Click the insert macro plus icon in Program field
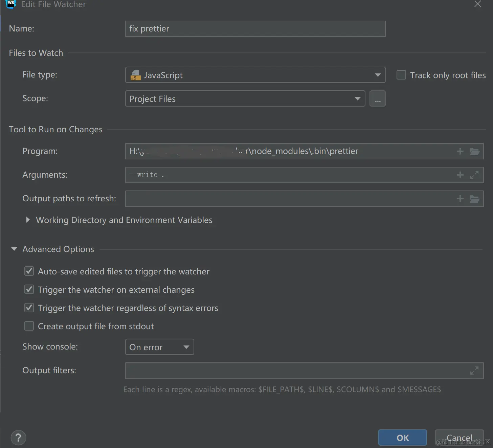The height and width of the screenshot is (448, 493). point(460,151)
